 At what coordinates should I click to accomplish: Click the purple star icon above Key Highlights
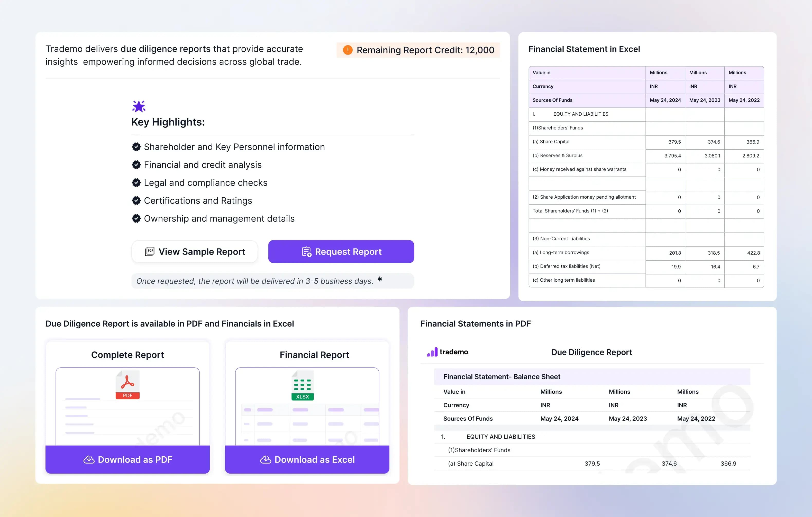click(x=139, y=106)
